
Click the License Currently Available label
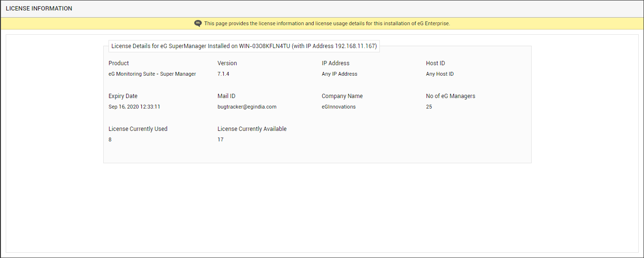(252, 129)
